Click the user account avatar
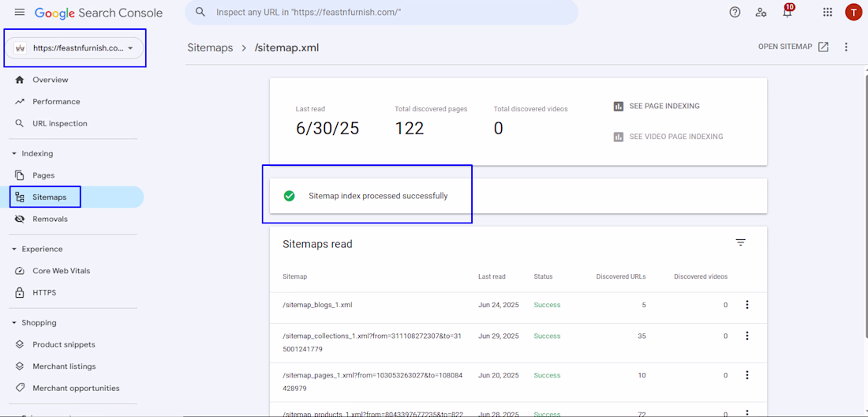868x417 pixels. click(x=853, y=13)
